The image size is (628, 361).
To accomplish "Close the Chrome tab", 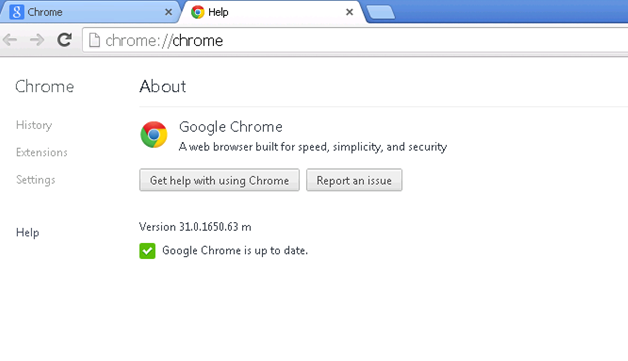I will (x=169, y=12).
